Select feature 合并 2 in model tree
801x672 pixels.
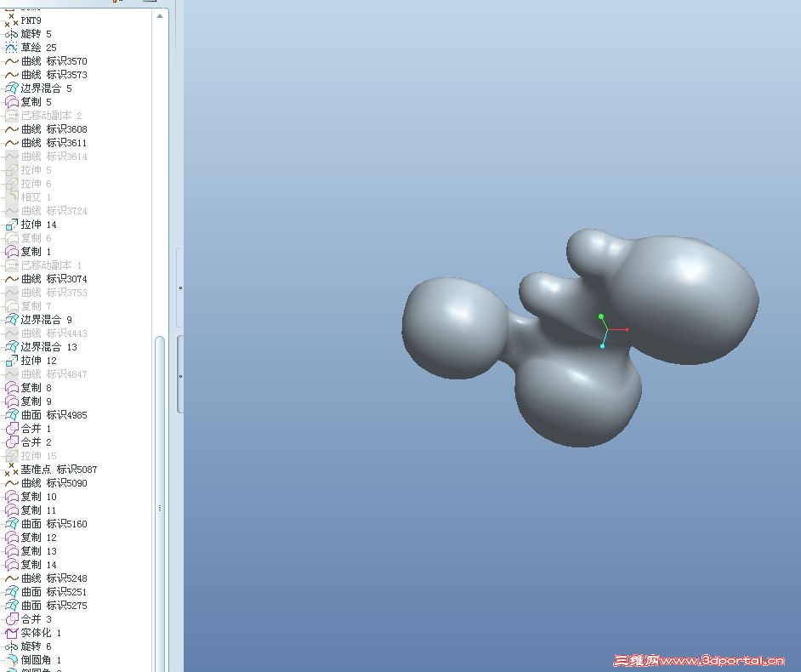(x=37, y=442)
